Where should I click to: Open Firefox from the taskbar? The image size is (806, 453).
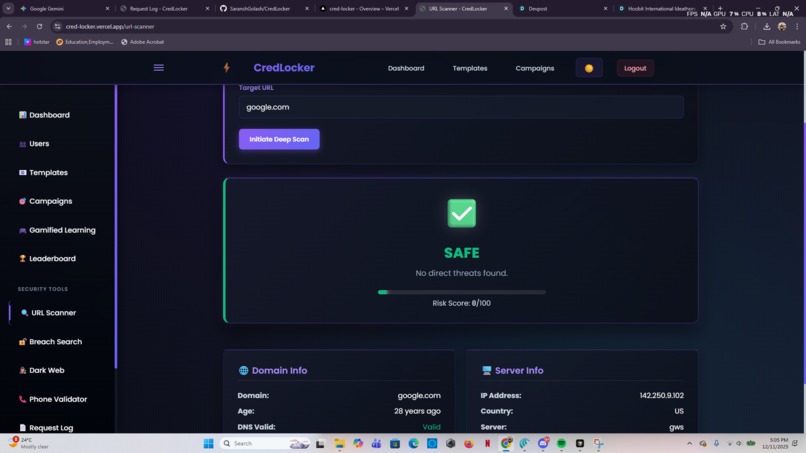pyautogui.click(x=469, y=443)
